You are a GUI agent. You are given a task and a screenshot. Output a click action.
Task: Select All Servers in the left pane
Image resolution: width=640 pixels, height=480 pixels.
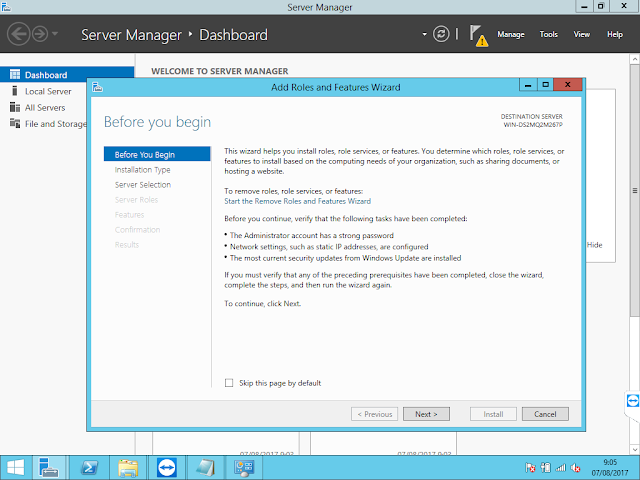[45, 108]
